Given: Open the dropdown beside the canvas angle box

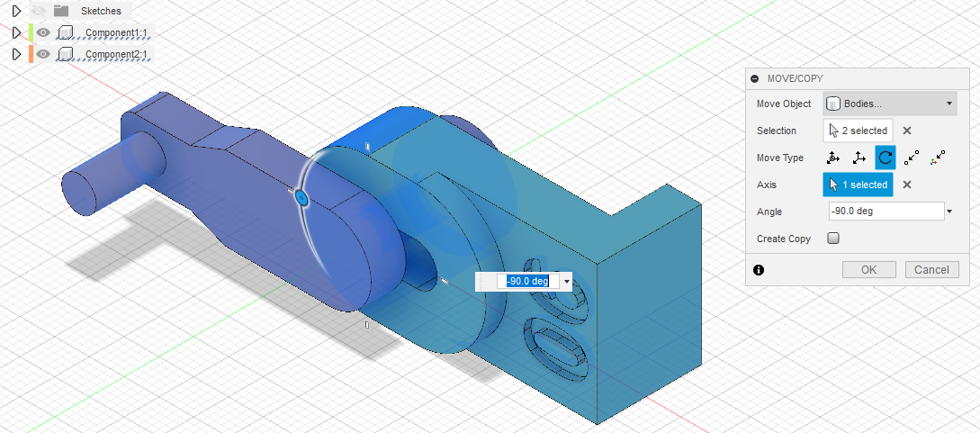Looking at the screenshot, I should pos(567,282).
